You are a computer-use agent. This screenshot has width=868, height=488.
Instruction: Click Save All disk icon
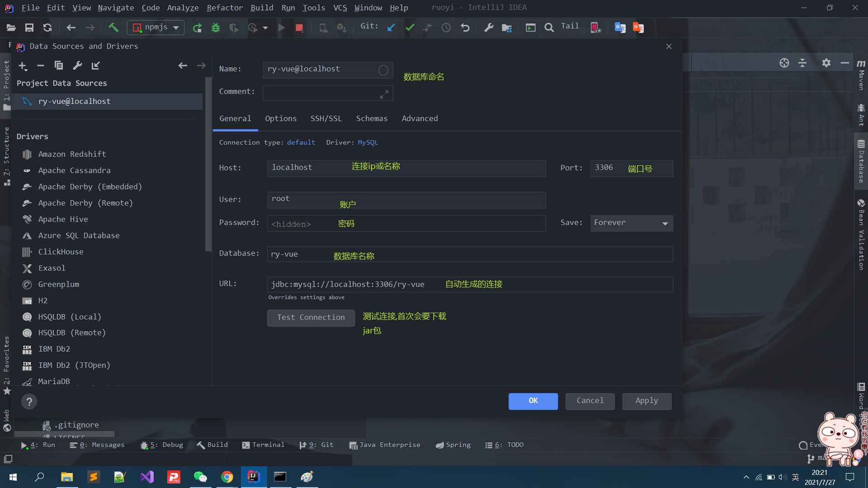(29, 28)
